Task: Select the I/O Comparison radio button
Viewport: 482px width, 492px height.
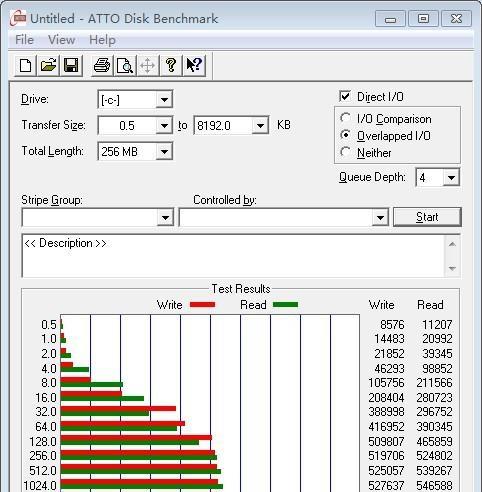Action: click(x=345, y=118)
